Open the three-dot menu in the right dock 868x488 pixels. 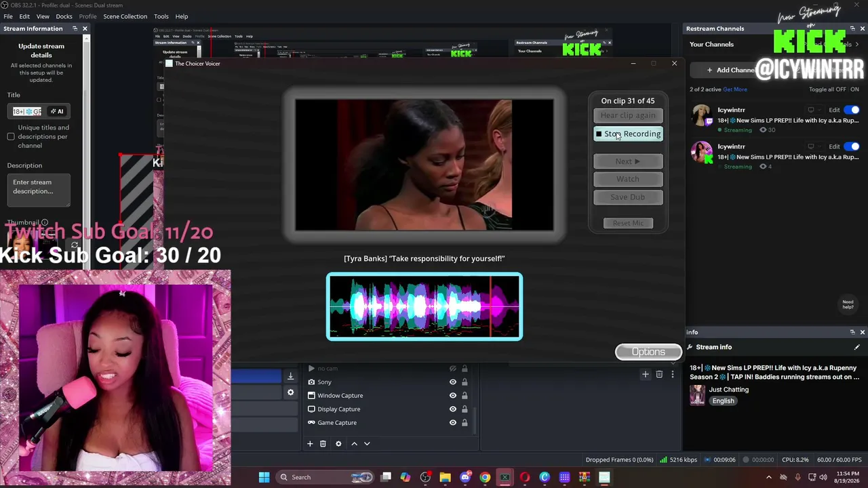click(x=673, y=374)
